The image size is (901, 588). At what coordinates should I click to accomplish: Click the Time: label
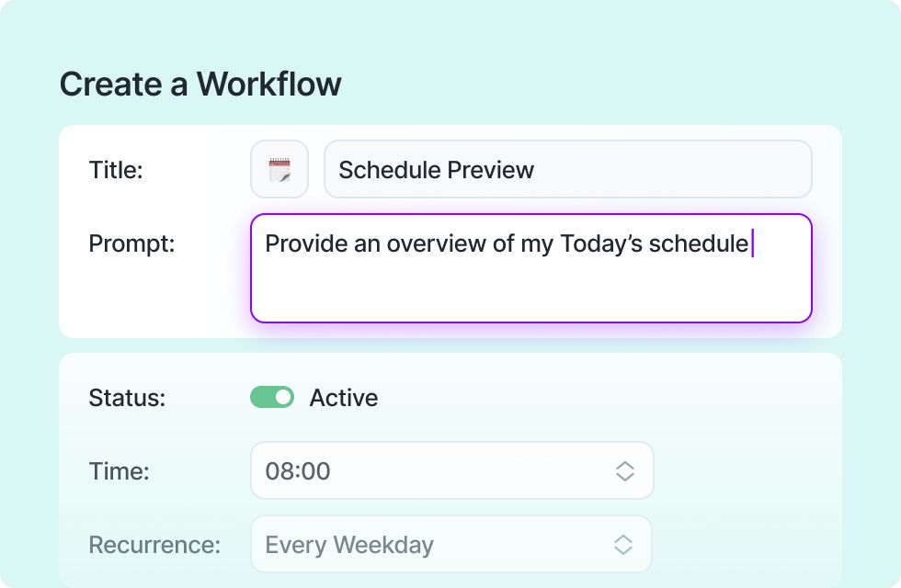(119, 470)
